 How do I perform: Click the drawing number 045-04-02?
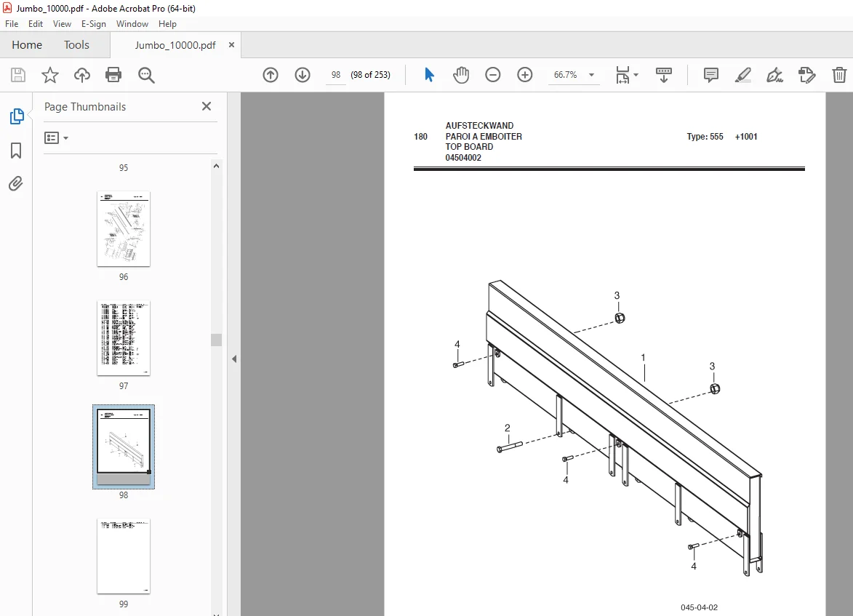tap(699, 607)
